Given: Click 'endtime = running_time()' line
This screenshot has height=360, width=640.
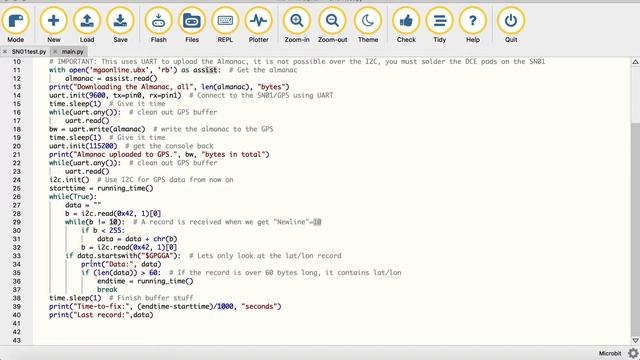Looking at the screenshot, I should (145, 281).
